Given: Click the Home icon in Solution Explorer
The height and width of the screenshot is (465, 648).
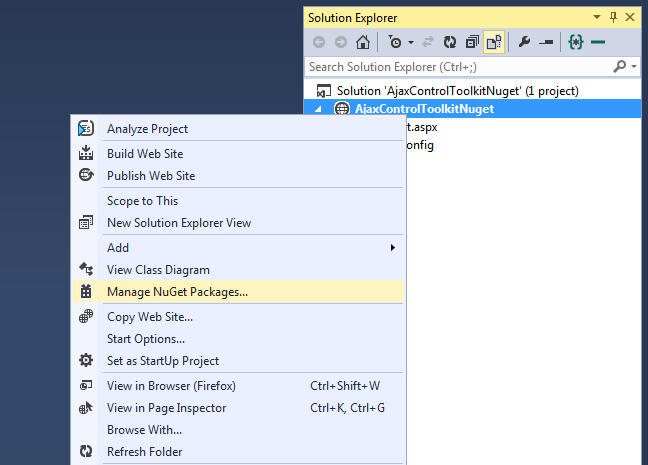Looking at the screenshot, I should point(363,42).
